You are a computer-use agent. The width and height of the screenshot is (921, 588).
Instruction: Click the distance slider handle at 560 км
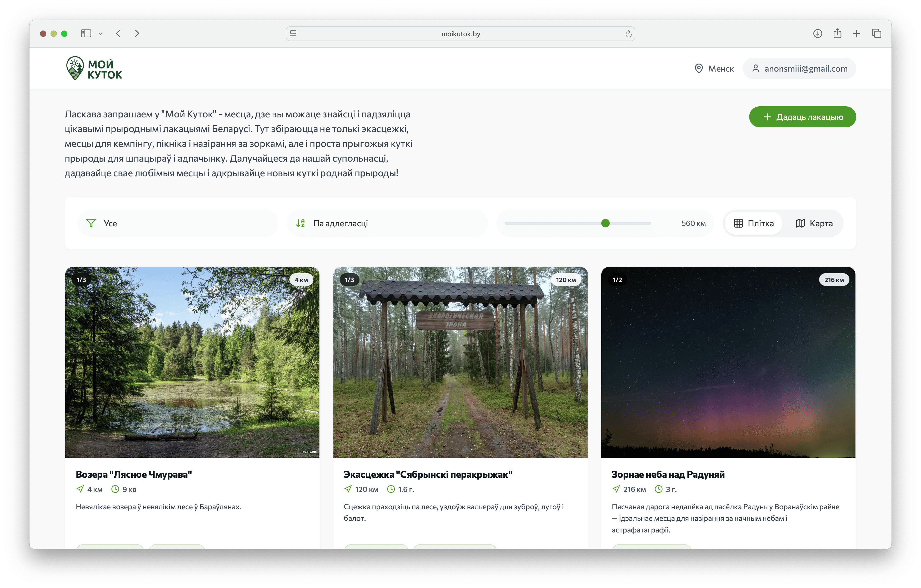click(605, 223)
